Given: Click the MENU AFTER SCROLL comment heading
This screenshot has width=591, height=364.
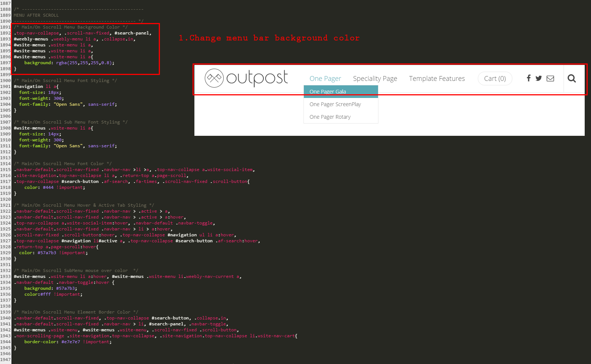Looking at the screenshot, I should [x=36, y=15].
